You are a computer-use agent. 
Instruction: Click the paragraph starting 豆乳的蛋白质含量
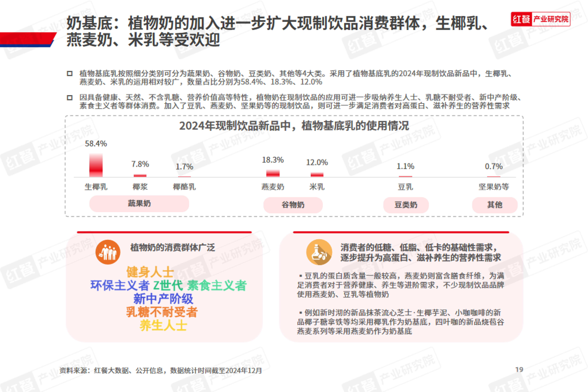[x=401, y=285]
